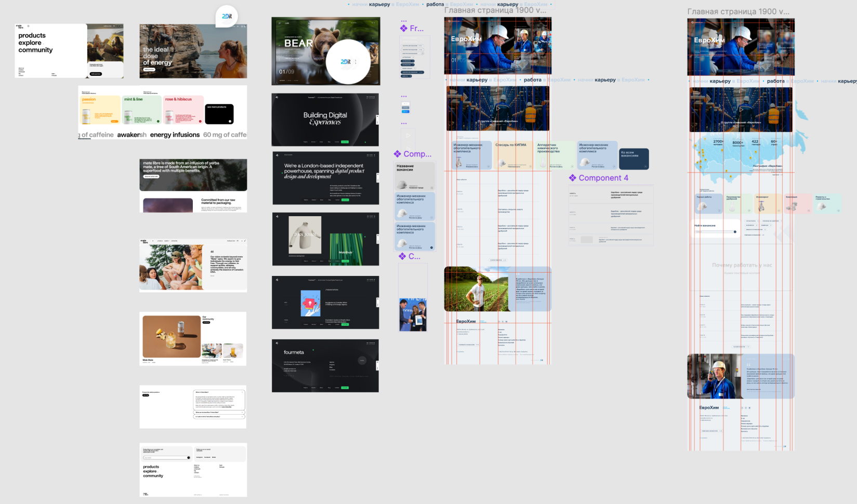Click the valve icon on the "Инжиниринг" card
This screenshot has height=504, width=857.
click(x=761, y=207)
